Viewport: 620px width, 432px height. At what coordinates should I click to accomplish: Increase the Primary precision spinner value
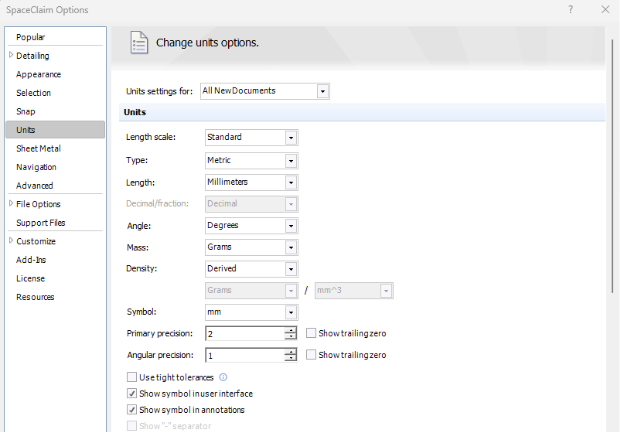[x=290, y=330]
